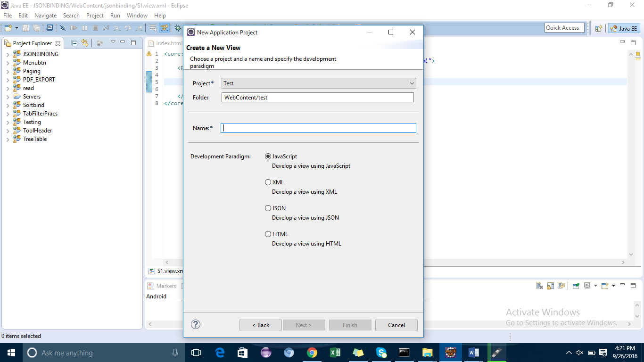Screen dimensions: 644x362
Task: Select the TabFilterPracs project
Action: click(40, 114)
